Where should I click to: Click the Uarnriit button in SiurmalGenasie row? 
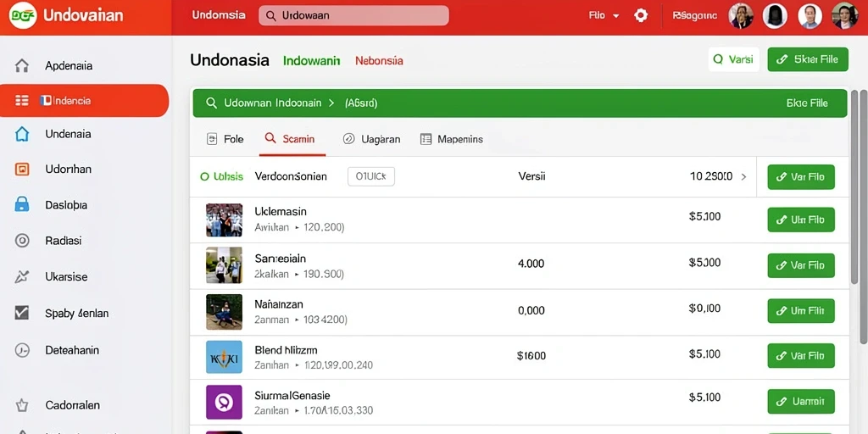click(x=801, y=401)
